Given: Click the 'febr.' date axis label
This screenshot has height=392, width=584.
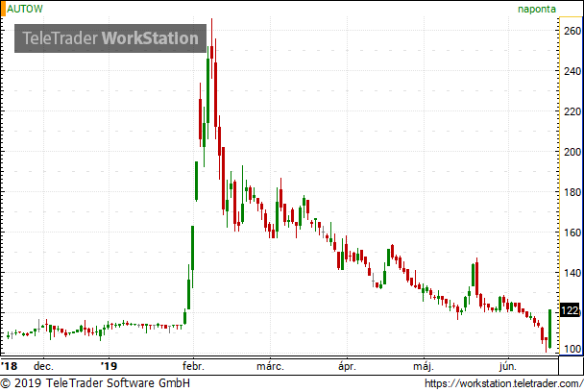Looking at the screenshot, I should pyautogui.click(x=193, y=366).
